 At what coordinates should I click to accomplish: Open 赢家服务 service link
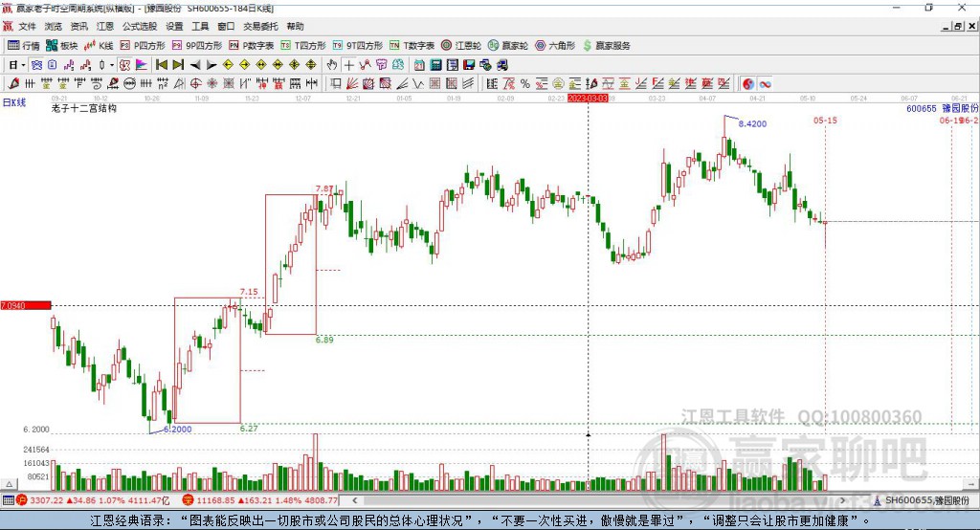pyautogui.click(x=606, y=46)
